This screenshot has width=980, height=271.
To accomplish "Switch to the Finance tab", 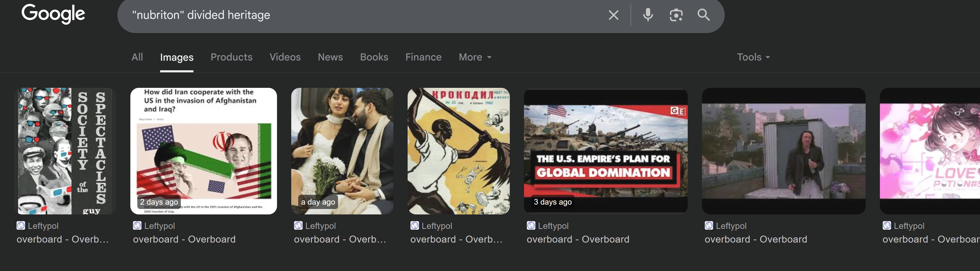I will pos(424,57).
